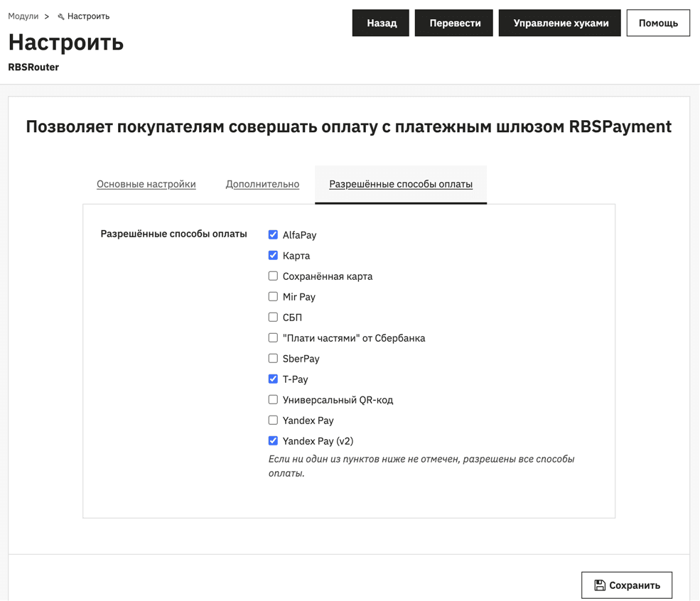Click the RBSPayment gateway description heading
The height and width of the screenshot is (601, 700).
click(349, 126)
